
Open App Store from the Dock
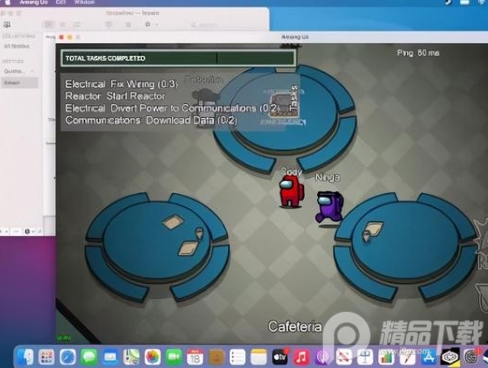[429, 358]
